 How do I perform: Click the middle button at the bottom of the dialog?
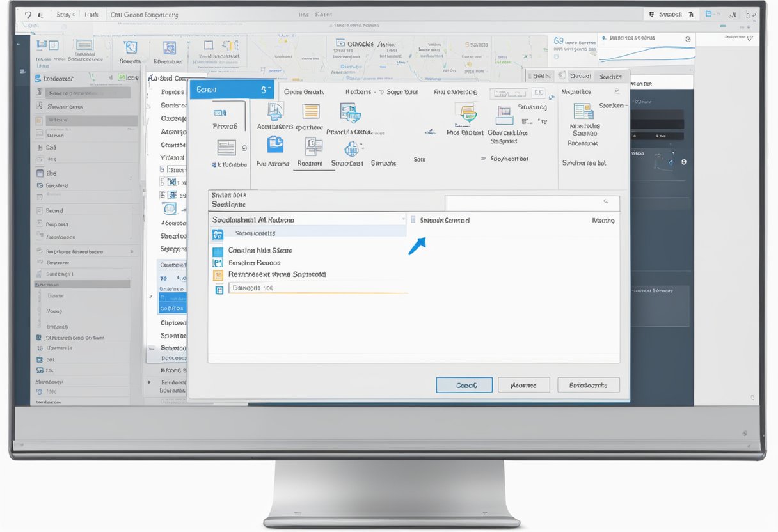(523, 385)
